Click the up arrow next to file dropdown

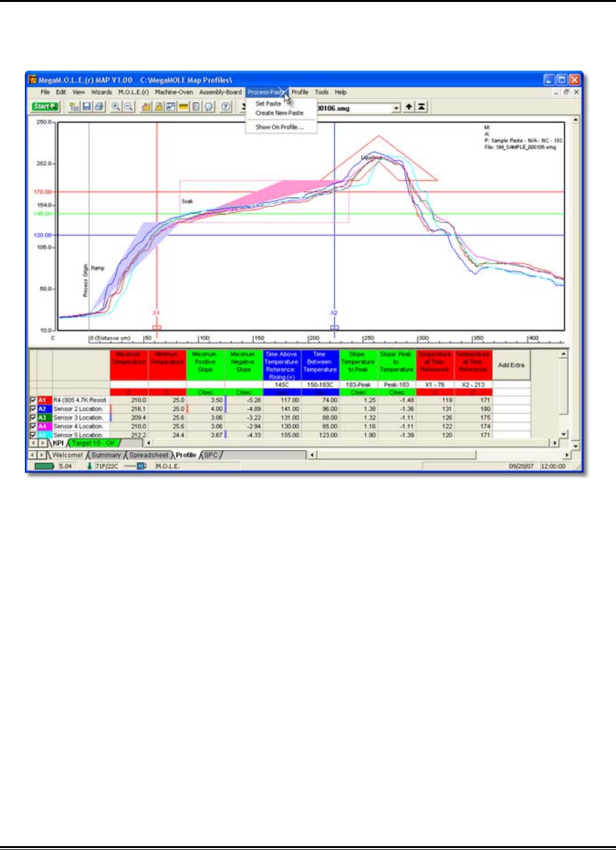point(409,107)
